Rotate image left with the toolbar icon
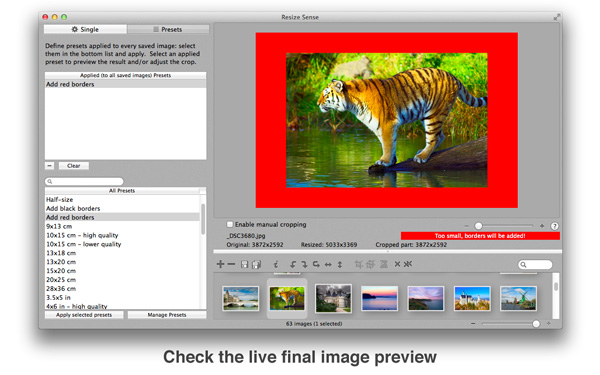 (293, 264)
